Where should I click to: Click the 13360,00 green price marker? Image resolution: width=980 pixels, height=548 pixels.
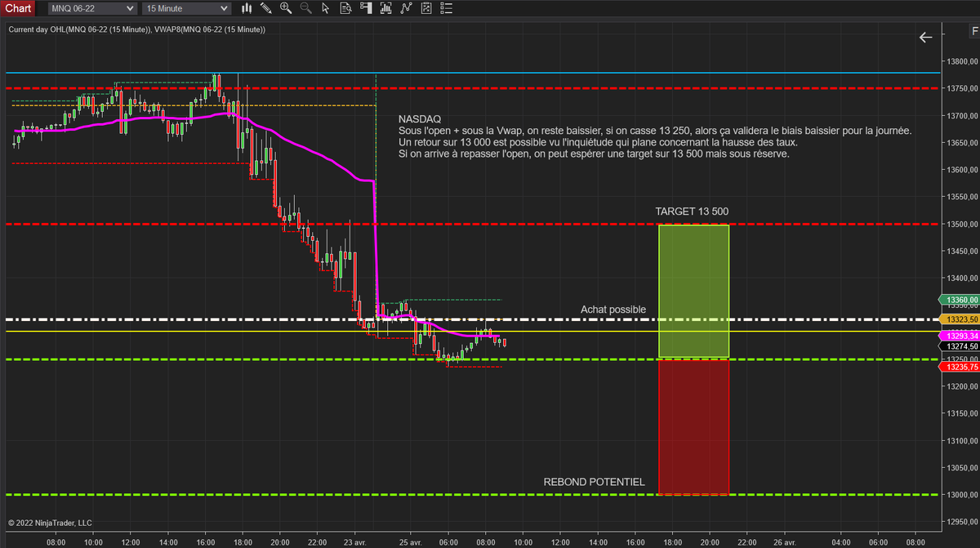coord(960,300)
